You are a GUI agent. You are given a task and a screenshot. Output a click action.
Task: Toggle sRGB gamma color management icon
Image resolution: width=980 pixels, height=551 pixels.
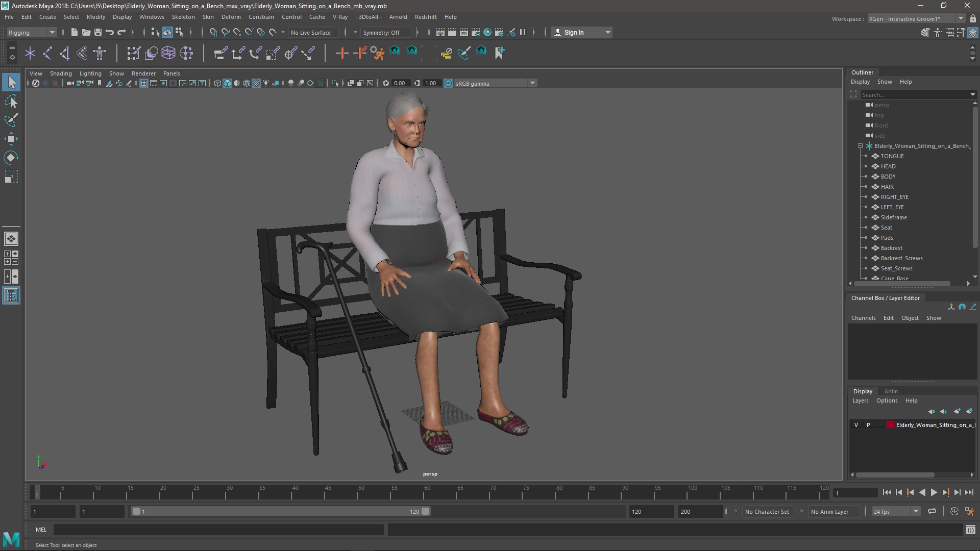point(448,83)
